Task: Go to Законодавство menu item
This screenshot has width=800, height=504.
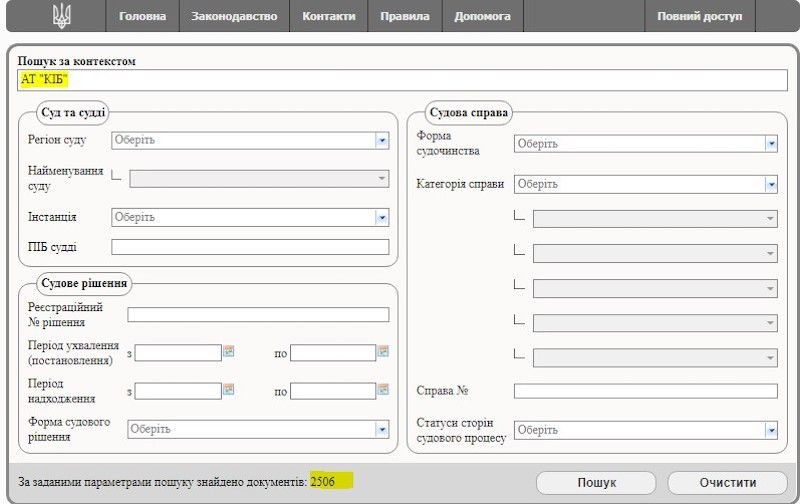Action: coord(235,17)
